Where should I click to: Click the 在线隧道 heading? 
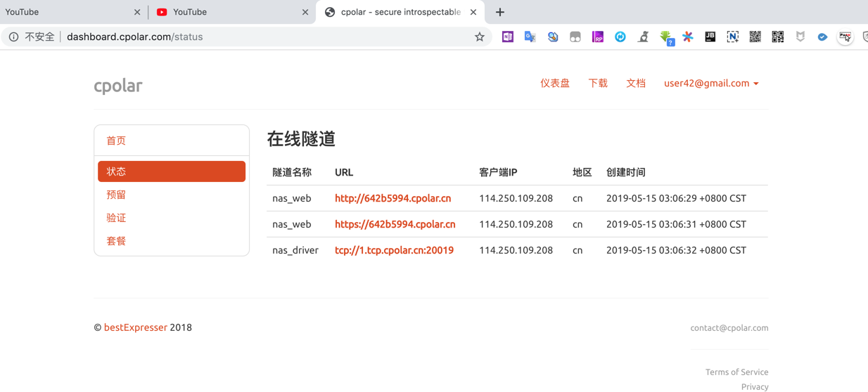(x=301, y=139)
